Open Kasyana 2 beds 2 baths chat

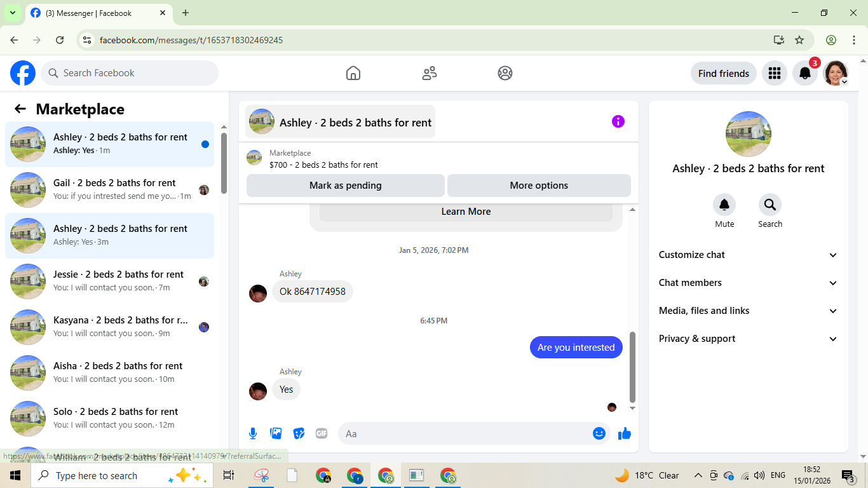coord(109,327)
